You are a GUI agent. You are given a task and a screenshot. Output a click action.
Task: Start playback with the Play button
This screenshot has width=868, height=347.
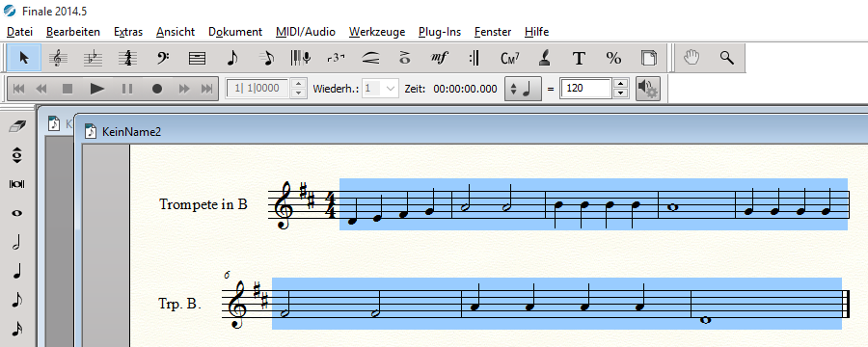(x=97, y=89)
